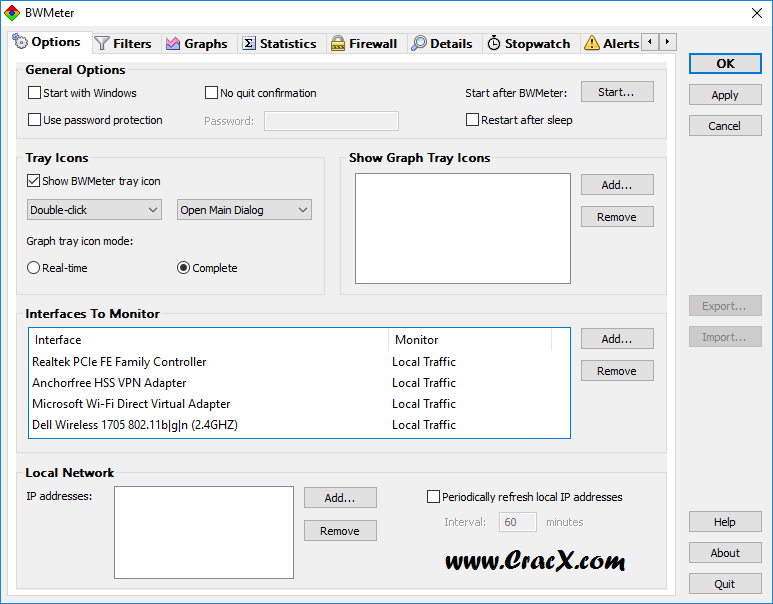This screenshot has height=604, width=773.
Task: Open the Double-click action dropdown
Action: coord(94,210)
